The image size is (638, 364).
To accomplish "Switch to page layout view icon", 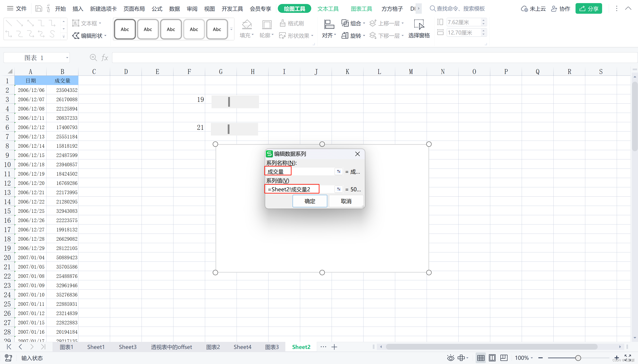I will [x=492, y=358].
